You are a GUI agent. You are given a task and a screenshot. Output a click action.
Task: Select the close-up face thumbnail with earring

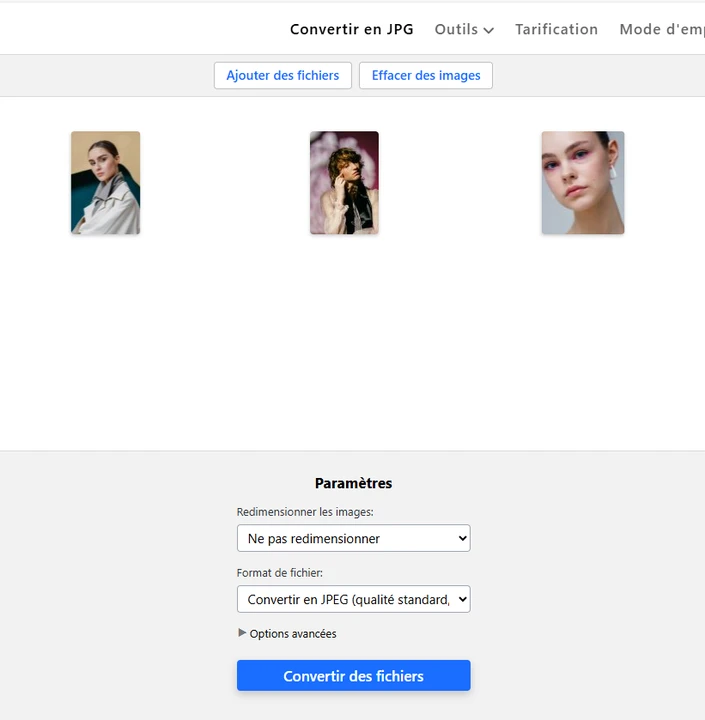582,183
